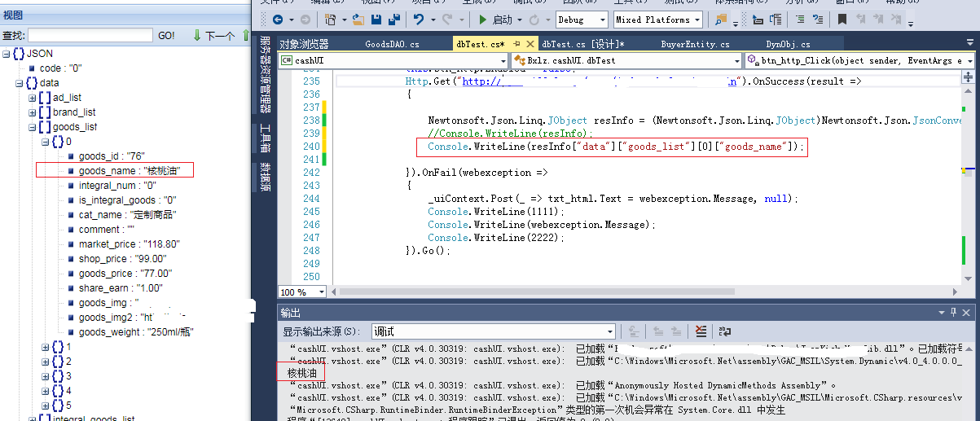Switch to the DynObj.cs tab
980x421 pixels.
click(x=788, y=44)
